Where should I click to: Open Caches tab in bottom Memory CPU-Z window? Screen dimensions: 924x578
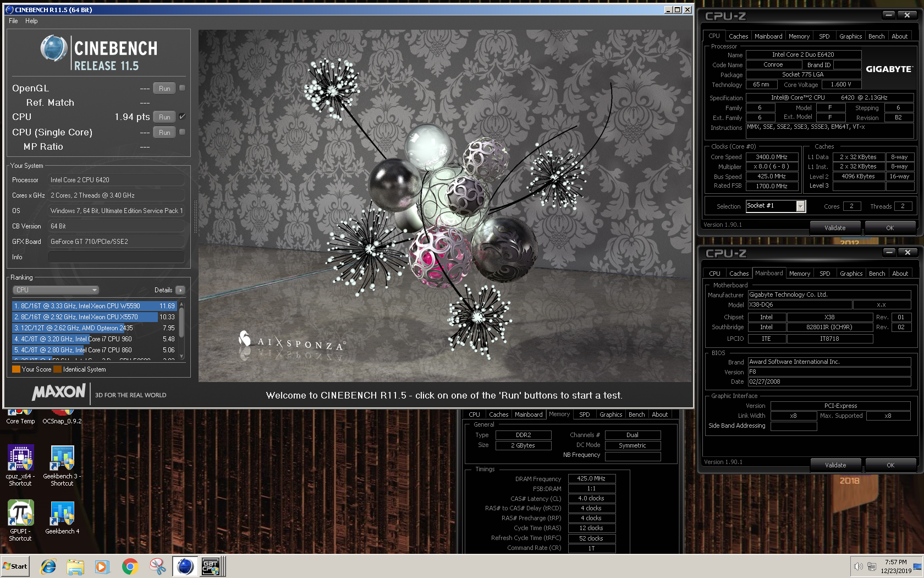point(499,415)
